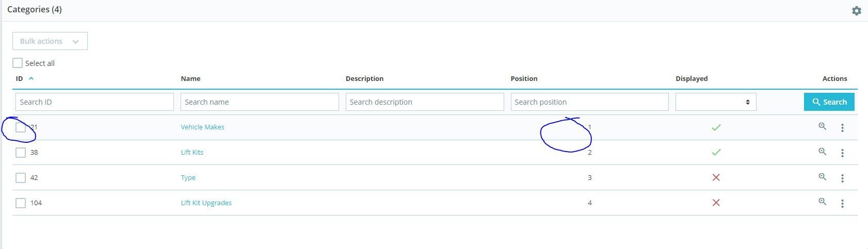This screenshot has width=868, height=249.
Task: Expand the Bulk actions dropdown
Action: tap(50, 41)
